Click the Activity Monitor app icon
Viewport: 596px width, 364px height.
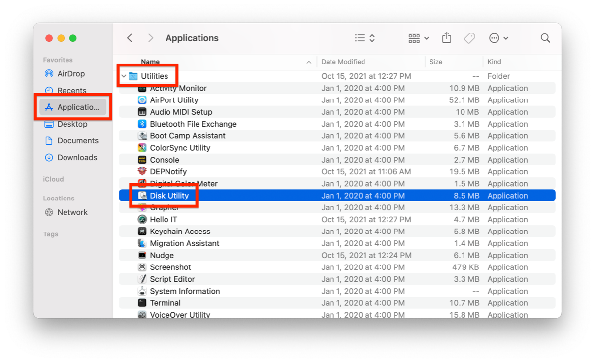142,89
